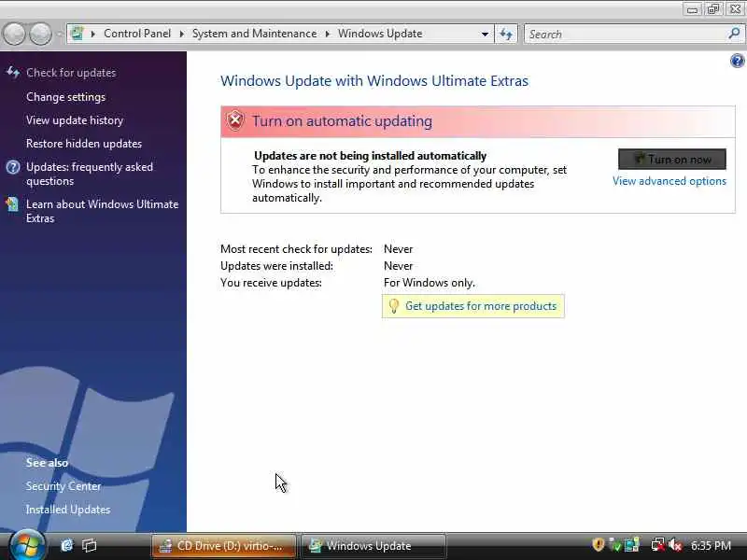Expand arrow before Control Panel breadcrumb
This screenshot has height=560, width=747.
92,34
